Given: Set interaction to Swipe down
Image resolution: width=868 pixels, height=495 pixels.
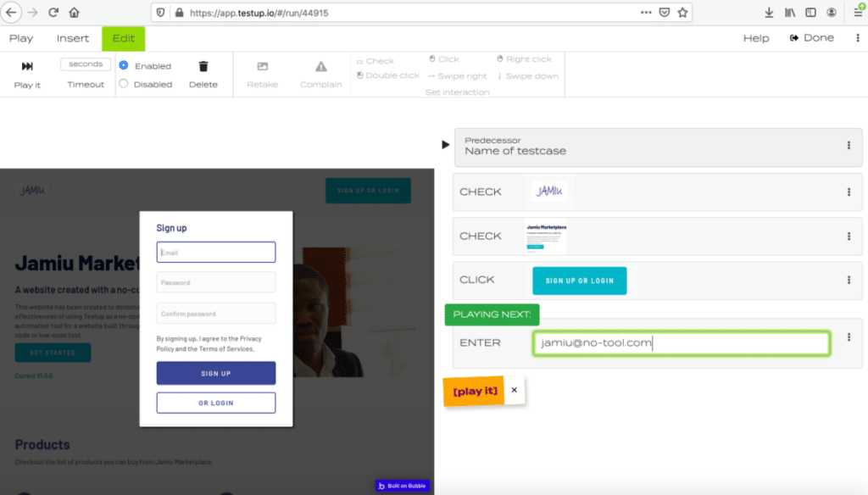Looking at the screenshot, I should pos(528,75).
